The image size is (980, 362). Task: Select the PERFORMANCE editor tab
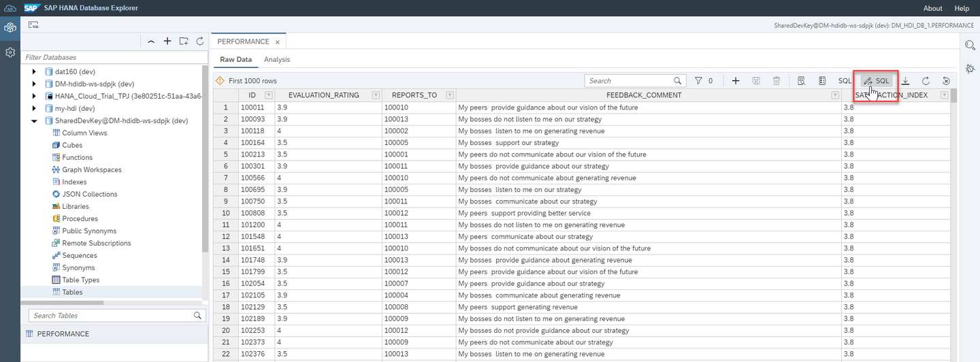pos(243,42)
